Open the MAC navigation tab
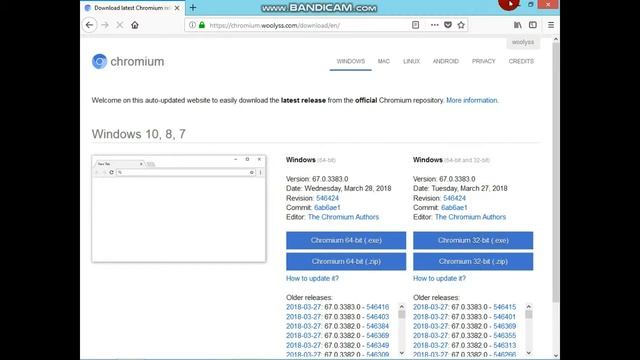Image resolution: width=640 pixels, height=360 pixels. tap(384, 61)
